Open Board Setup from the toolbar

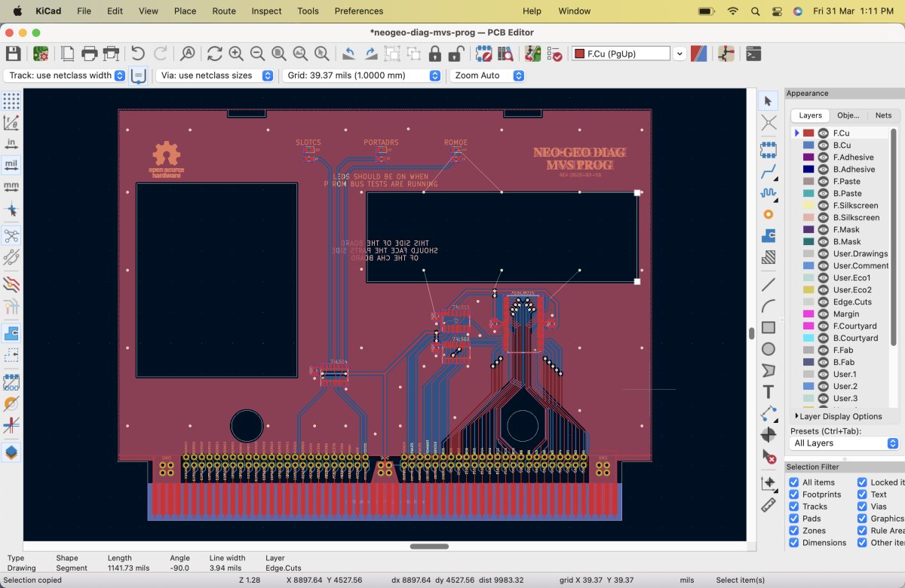40,54
